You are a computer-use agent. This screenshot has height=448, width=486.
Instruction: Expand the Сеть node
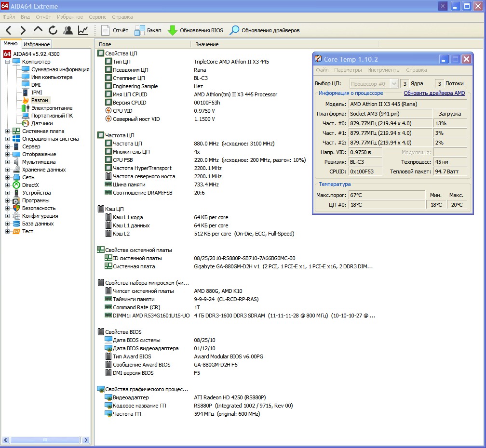tap(7, 177)
